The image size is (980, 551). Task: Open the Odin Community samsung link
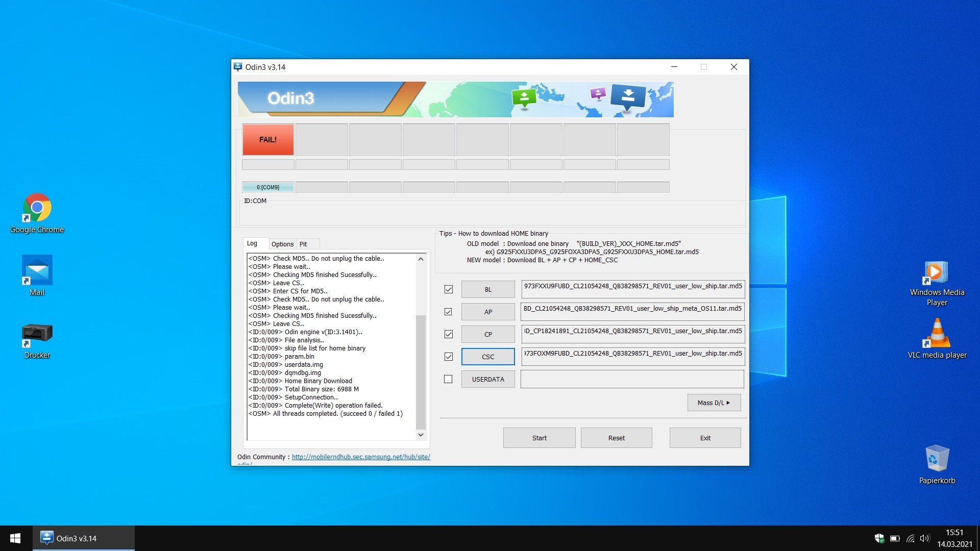coord(361,457)
